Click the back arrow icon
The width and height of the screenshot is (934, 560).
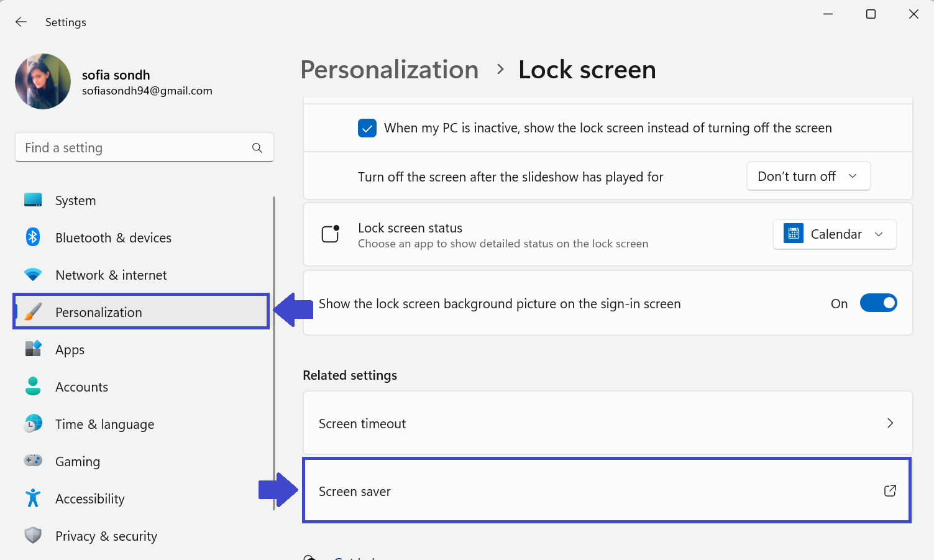21,22
